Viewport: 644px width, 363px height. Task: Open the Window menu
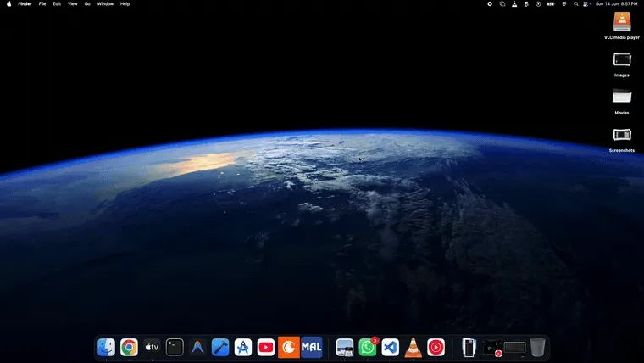105,4
